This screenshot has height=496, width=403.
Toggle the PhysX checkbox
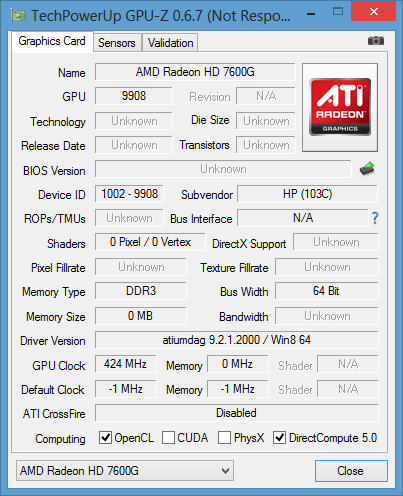[x=224, y=437]
